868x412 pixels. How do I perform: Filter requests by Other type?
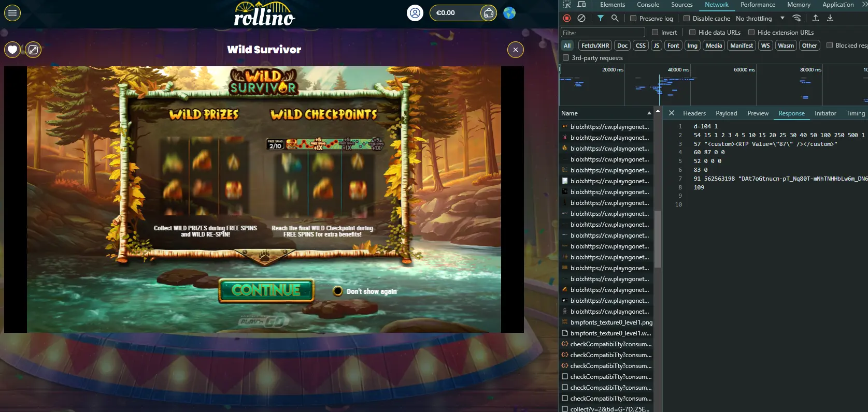click(x=809, y=46)
